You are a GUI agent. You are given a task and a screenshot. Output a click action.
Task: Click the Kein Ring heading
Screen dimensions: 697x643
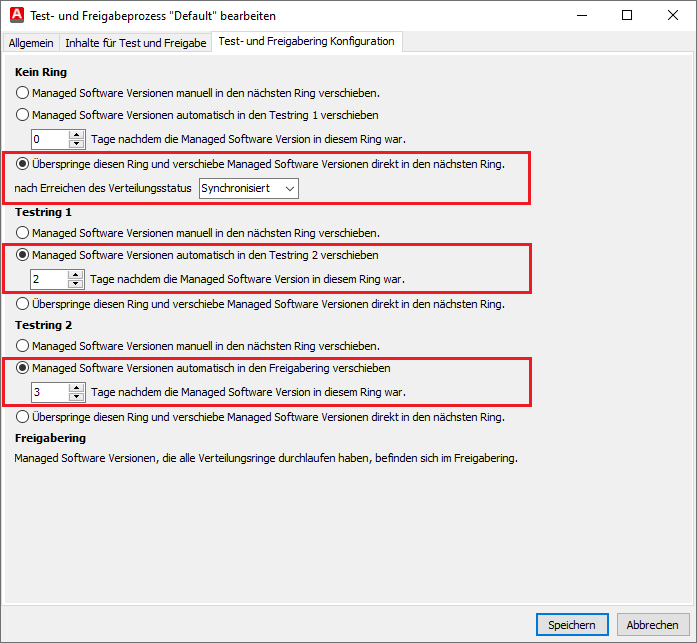pyautogui.click(x=41, y=72)
